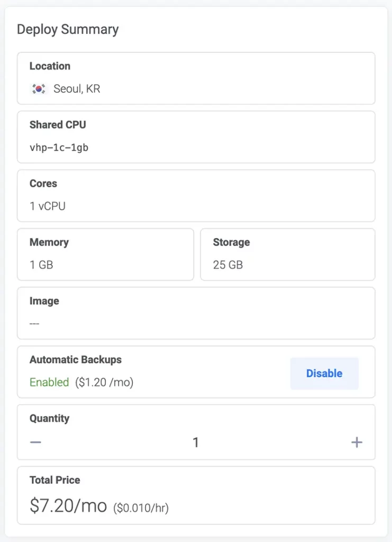
Task: Select the Memory 1 GB card
Action: [x=105, y=255]
